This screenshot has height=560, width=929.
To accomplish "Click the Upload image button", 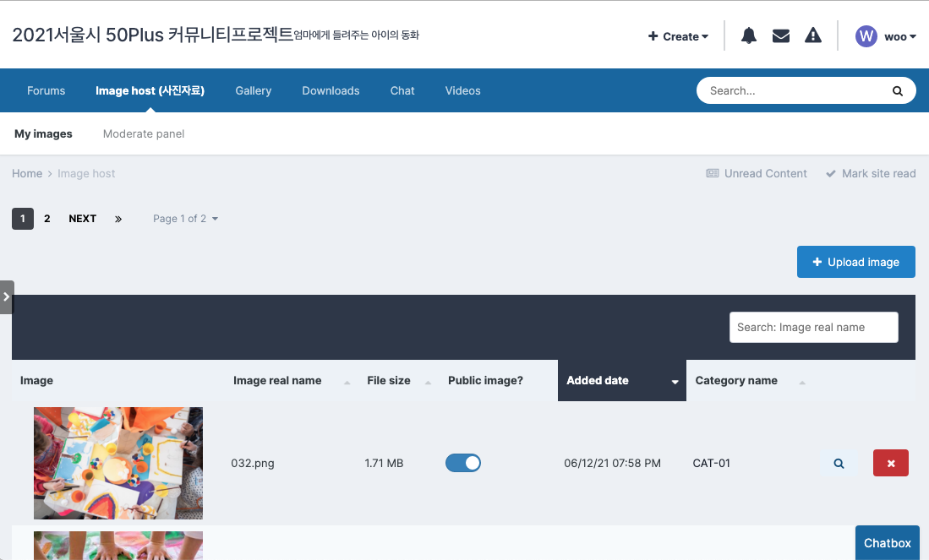I will point(855,262).
